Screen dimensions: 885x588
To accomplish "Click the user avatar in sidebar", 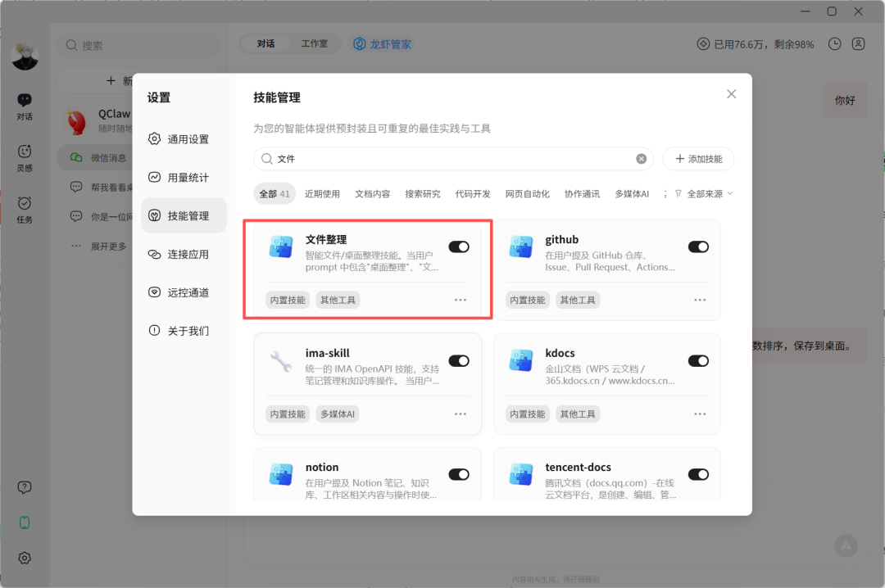I will click(x=25, y=57).
